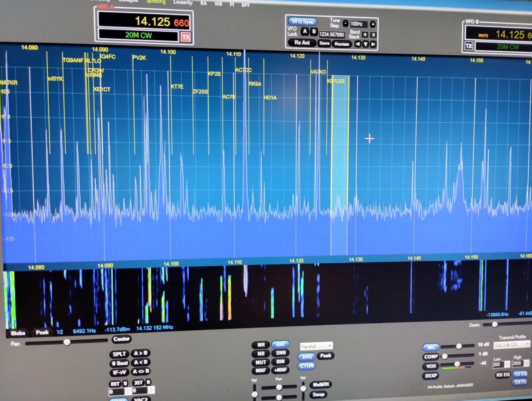Click the Center pan button
The width and height of the screenshot is (532, 401).
coord(121,339)
